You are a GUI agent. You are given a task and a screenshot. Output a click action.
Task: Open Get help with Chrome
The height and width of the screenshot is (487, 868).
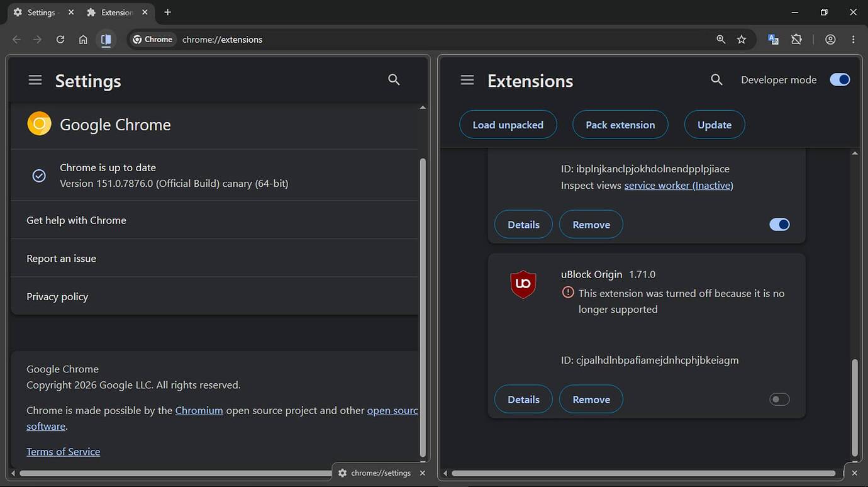coord(214,220)
